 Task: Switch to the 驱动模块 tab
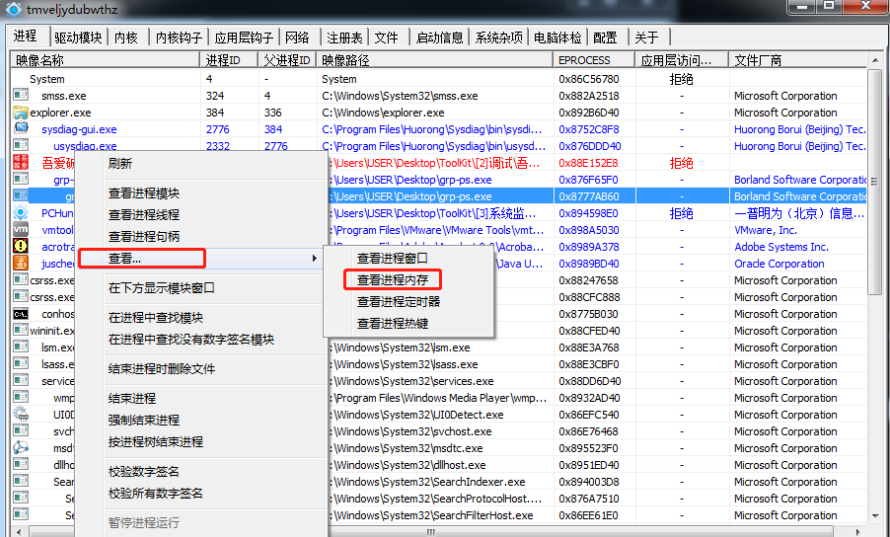click(x=78, y=37)
